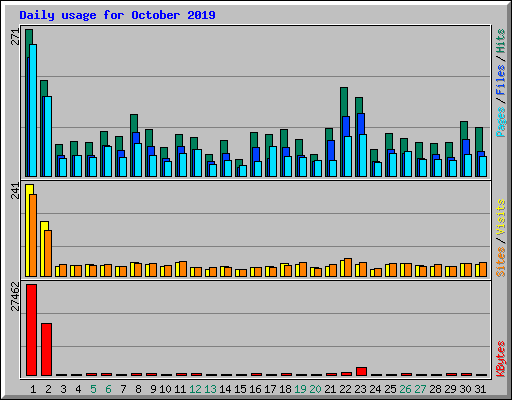Click day 27 weekend label
The width and height of the screenshot is (512, 400).
click(x=420, y=389)
